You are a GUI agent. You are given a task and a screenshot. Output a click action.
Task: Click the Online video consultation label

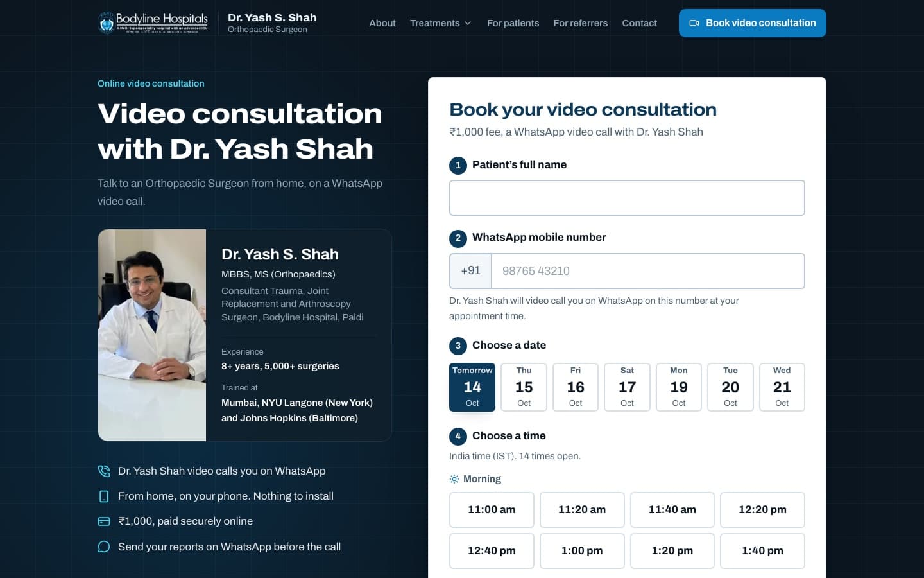[151, 83]
